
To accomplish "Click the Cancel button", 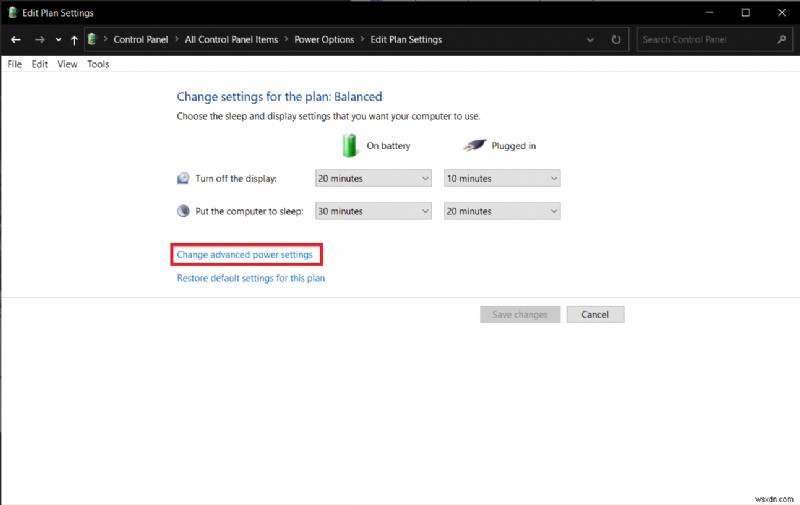I will pyautogui.click(x=595, y=315).
